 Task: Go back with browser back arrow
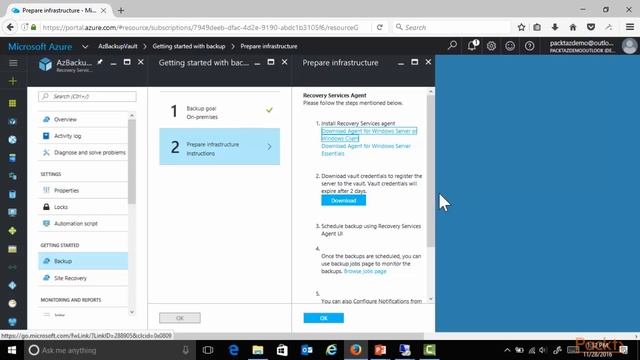click(10, 27)
